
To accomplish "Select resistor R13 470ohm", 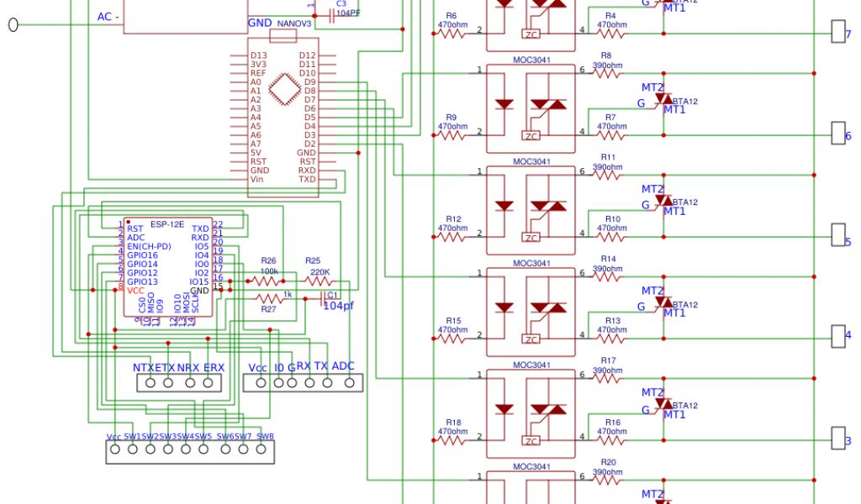I will [x=611, y=338].
